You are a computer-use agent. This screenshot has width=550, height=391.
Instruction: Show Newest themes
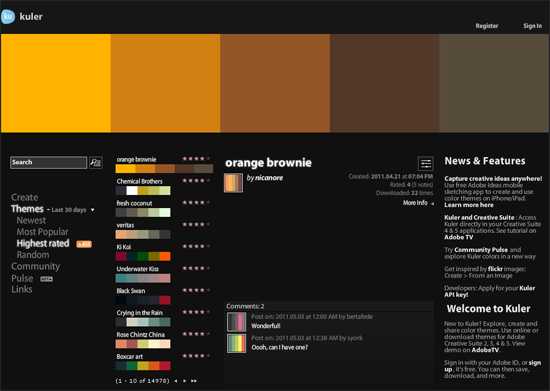[31, 221]
